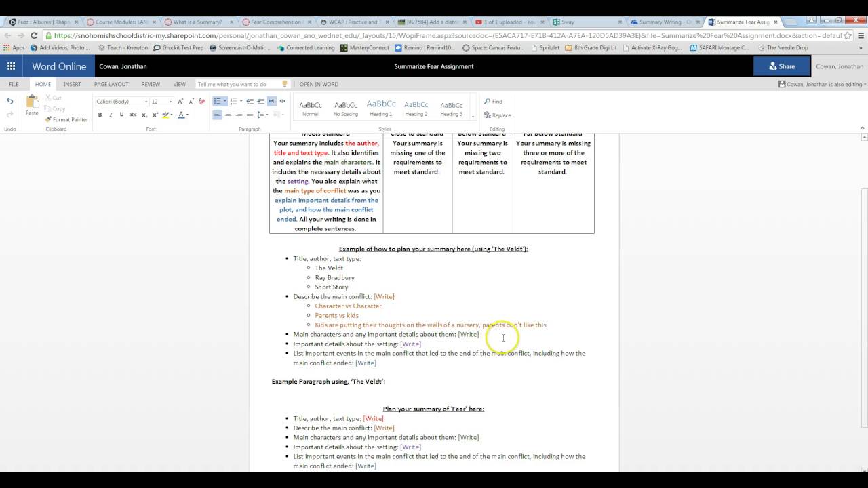This screenshot has width=868, height=488.
Task: Cut the selected text
Action: pyautogui.click(x=54, y=98)
